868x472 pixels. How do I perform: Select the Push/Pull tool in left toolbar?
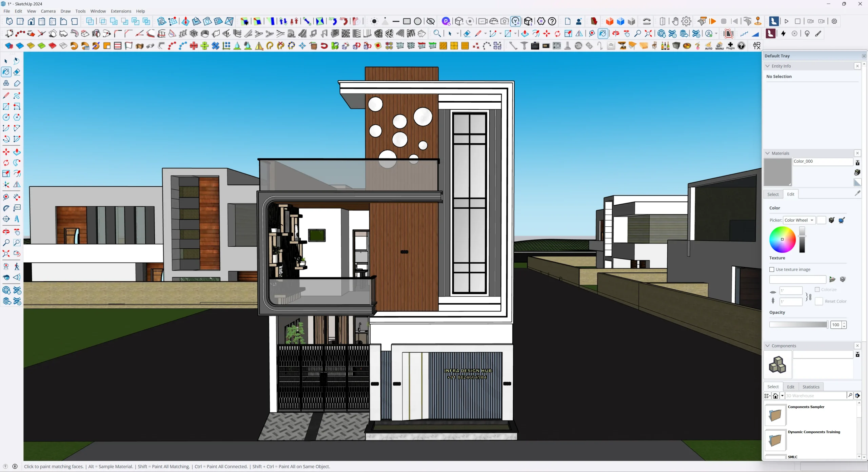[17, 152]
